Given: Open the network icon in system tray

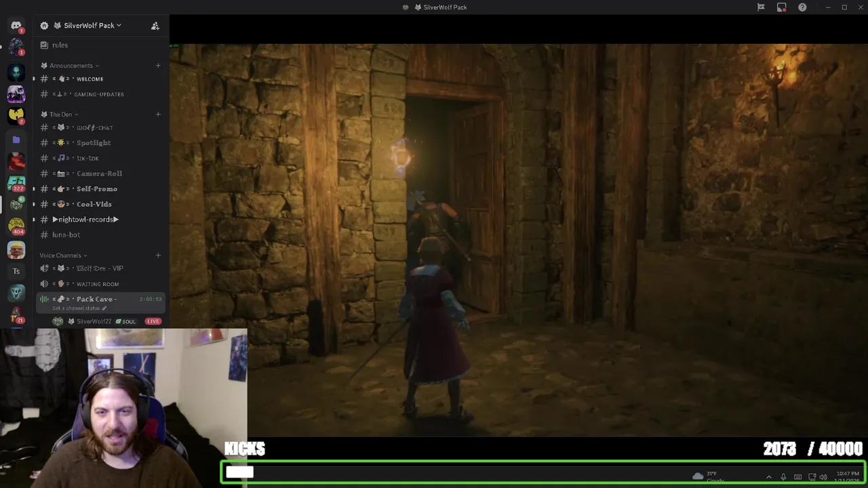Looking at the screenshot, I should (811, 477).
